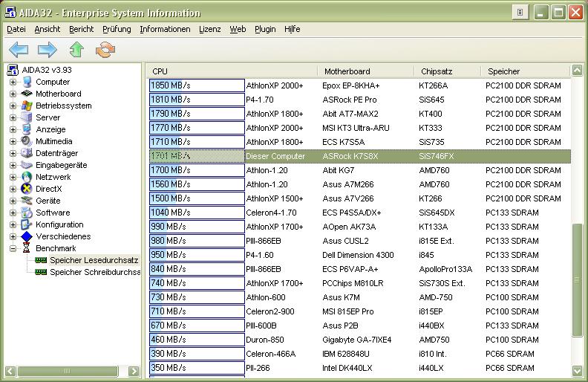This screenshot has width=588, height=382.
Task: Click the Speicher Schreibdurchsatz memory icon
Action: tap(41, 272)
